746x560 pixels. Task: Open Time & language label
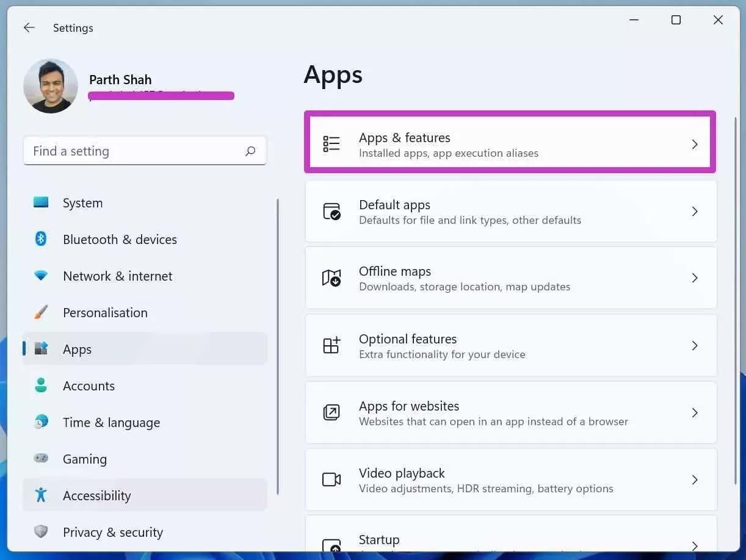point(111,423)
